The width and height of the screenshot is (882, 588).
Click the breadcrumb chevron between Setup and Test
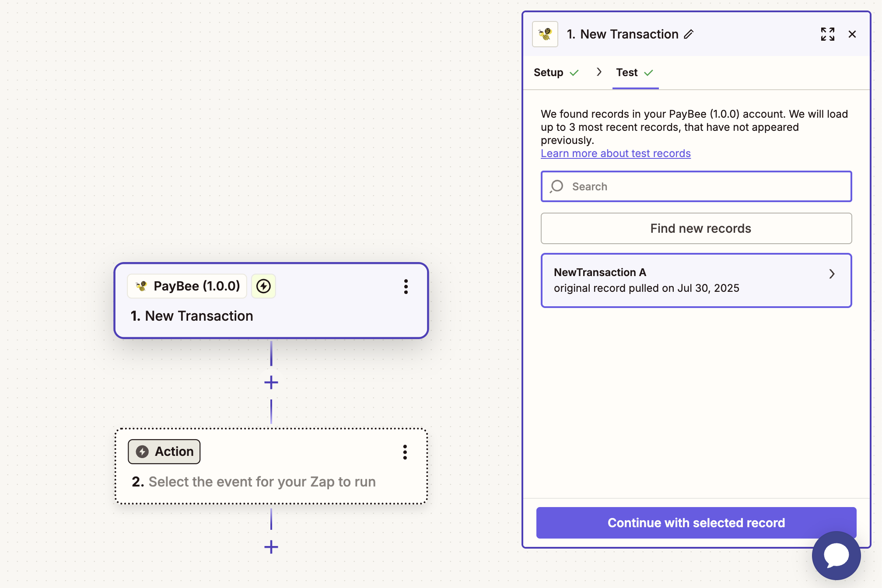pos(599,72)
